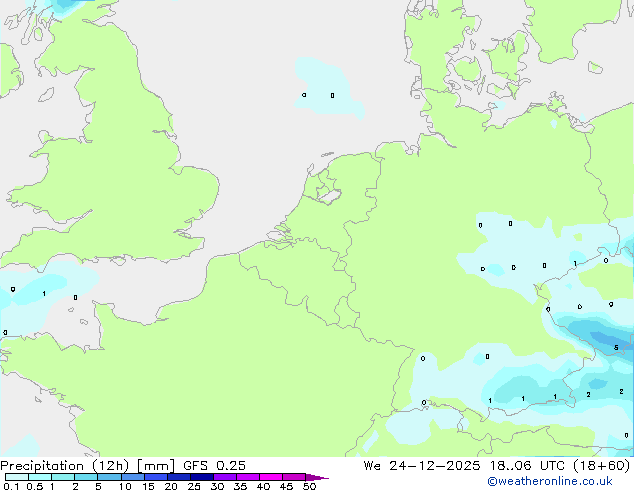Select the 20–25 mm dark blue swatch
The width and height of the screenshot is (634, 490).
click(x=179, y=477)
